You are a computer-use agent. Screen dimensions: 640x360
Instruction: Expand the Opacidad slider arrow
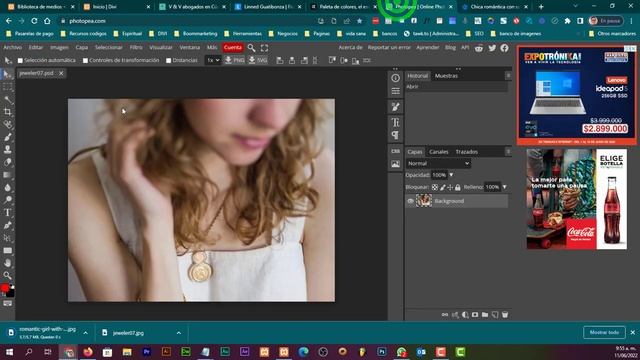[451, 175]
